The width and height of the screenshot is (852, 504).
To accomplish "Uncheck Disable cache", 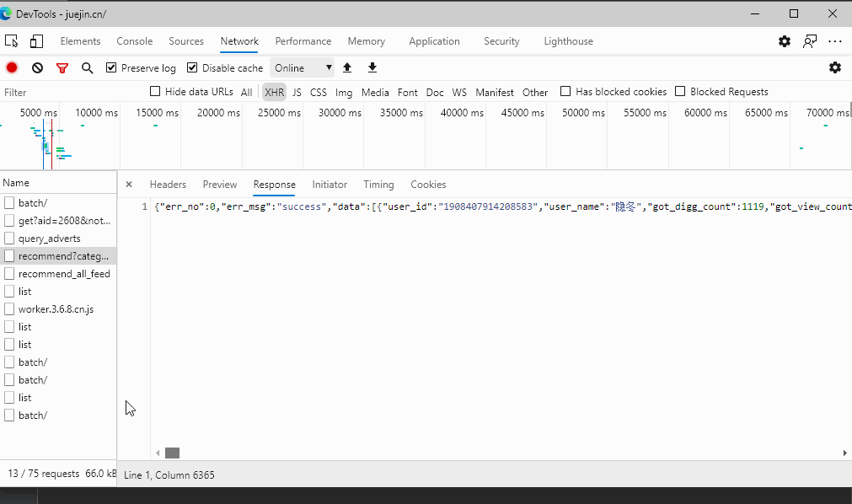I will point(193,67).
